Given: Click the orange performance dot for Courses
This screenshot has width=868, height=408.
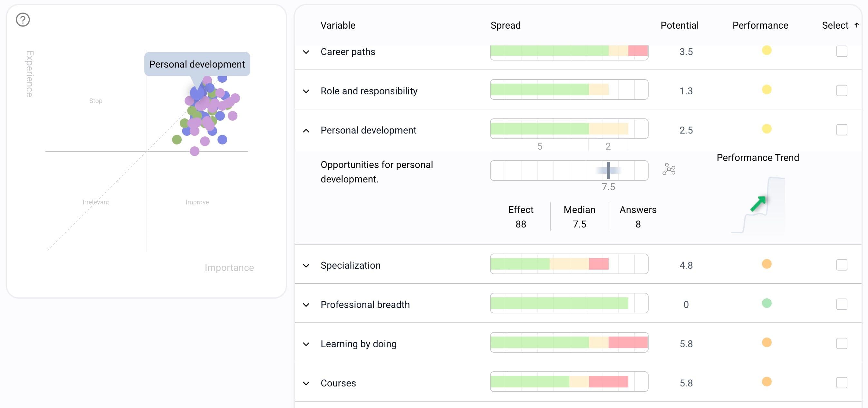Looking at the screenshot, I should click(767, 382).
